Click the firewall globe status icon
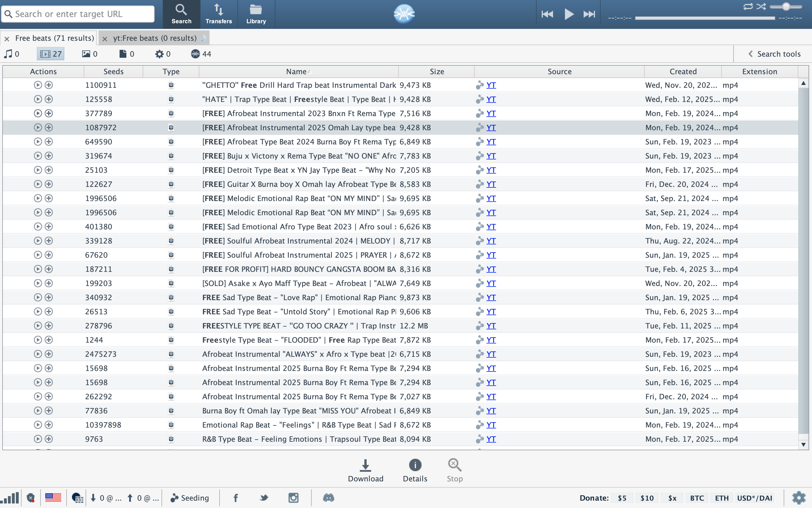The height and width of the screenshot is (508, 812). [77, 498]
